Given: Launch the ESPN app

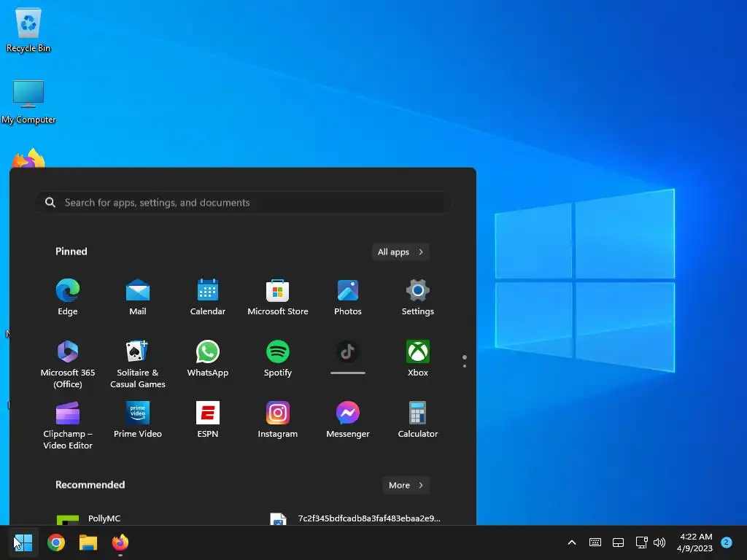Looking at the screenshot, I should [x=208, y=419].
